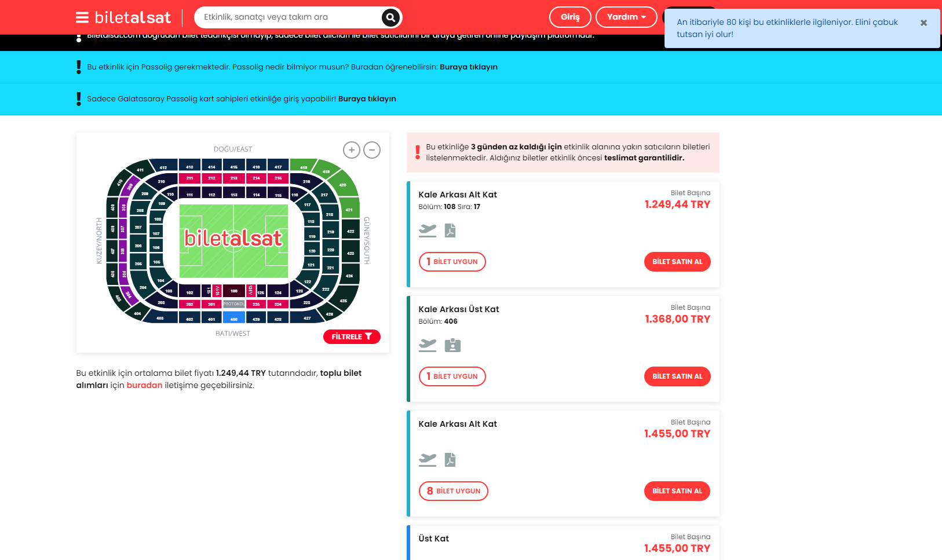Viewport: 942px width, 560px height.
Task: Zoom out of the stadium map
Action: point(372,150)
